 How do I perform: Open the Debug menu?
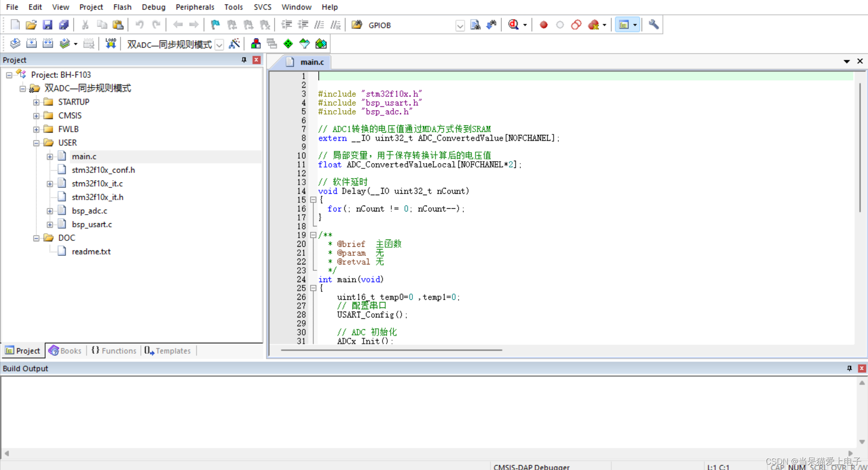(153, 7)
